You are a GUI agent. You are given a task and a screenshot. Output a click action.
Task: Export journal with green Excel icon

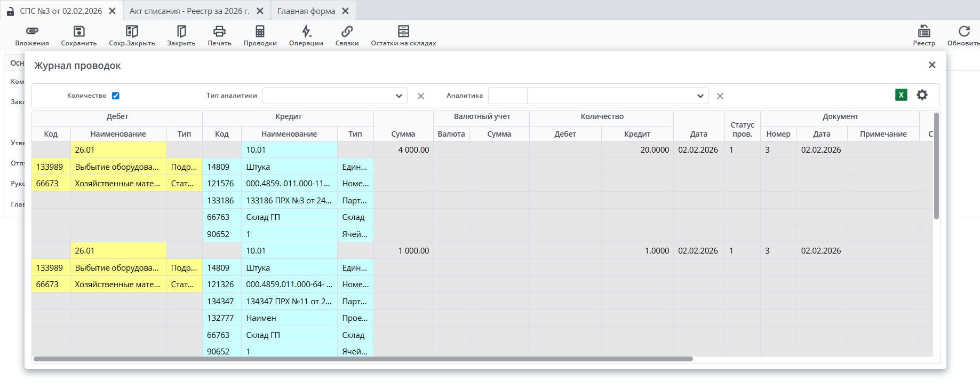(901, 95)
